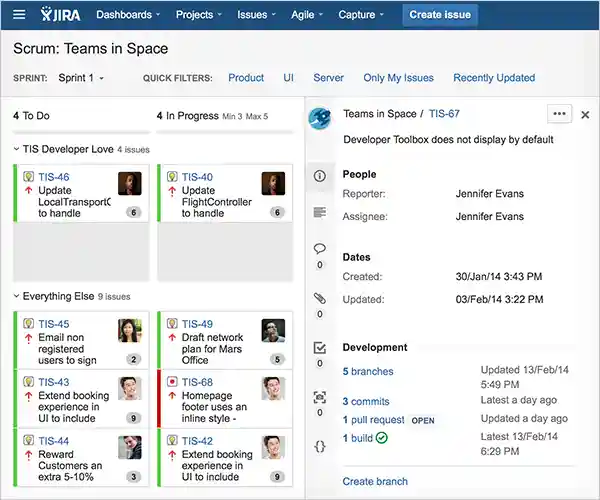This screenshot has width=600, height=500.
Task: Toggle the Product quick filter
Action: coord(246,78)
